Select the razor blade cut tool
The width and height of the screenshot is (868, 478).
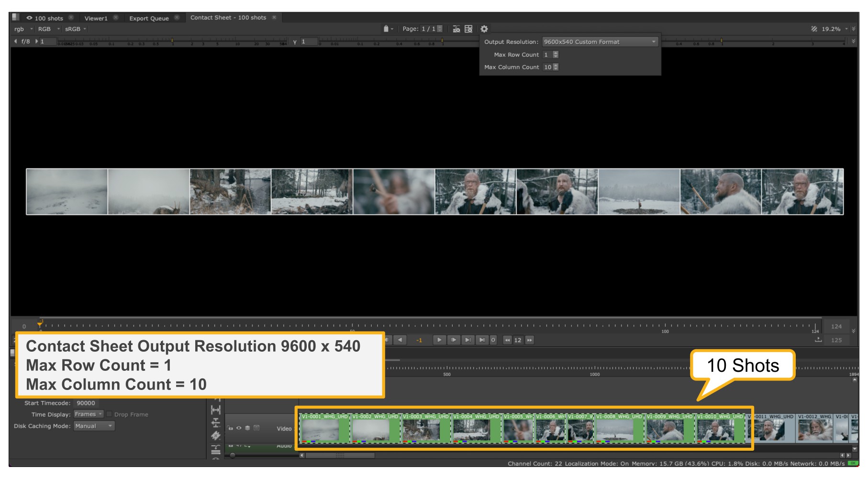[216, 435]
